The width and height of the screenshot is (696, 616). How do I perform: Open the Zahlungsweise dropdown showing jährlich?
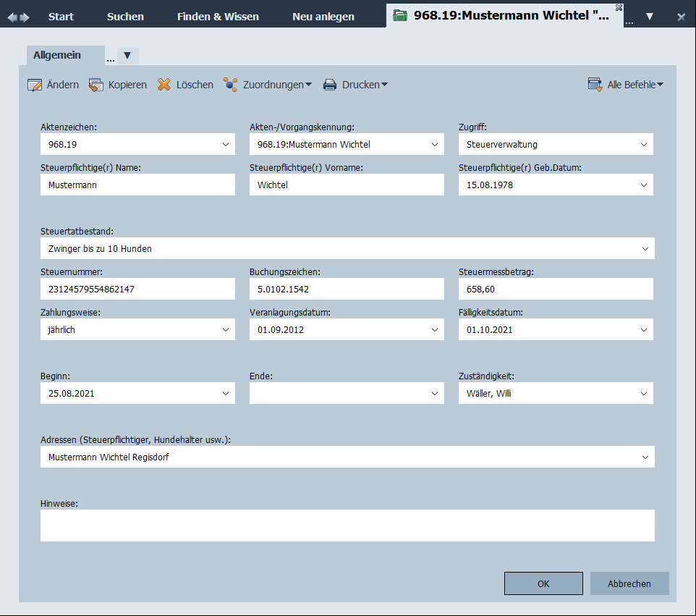tap(225, 329)
